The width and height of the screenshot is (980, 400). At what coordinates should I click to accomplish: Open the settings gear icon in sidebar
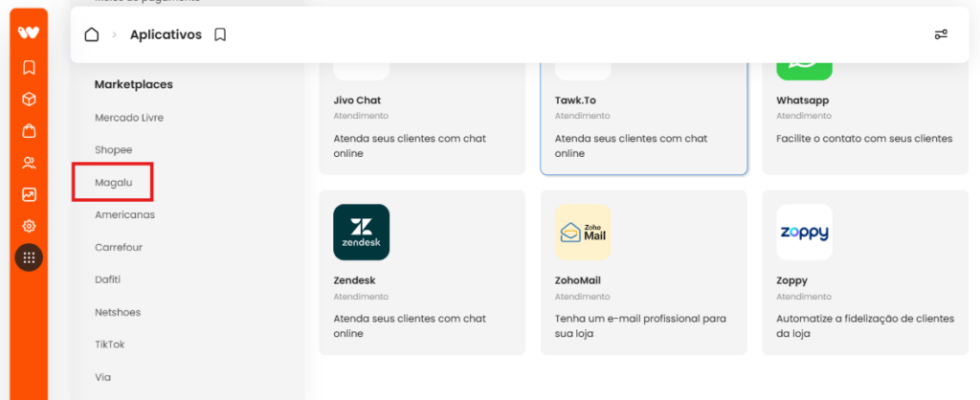click(29, 226)
